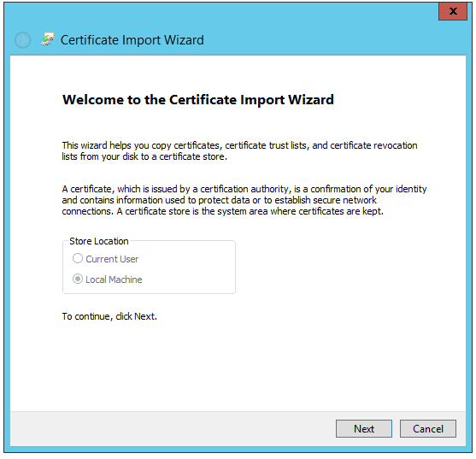Click the paragraph starting 'This wizard helps you copy'
Screen dimensions: 476x459
(x=239, y=151)
